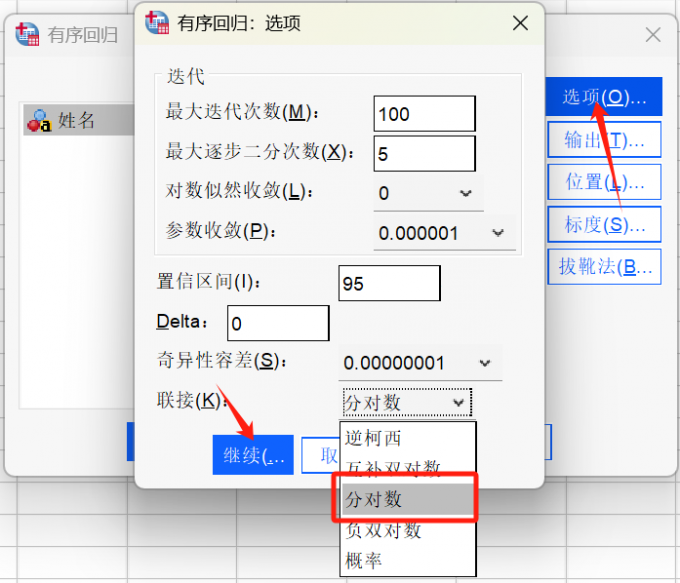Choose 逆柯西 from the link list
The image size is (680, 583).
(x=408, y=438)
